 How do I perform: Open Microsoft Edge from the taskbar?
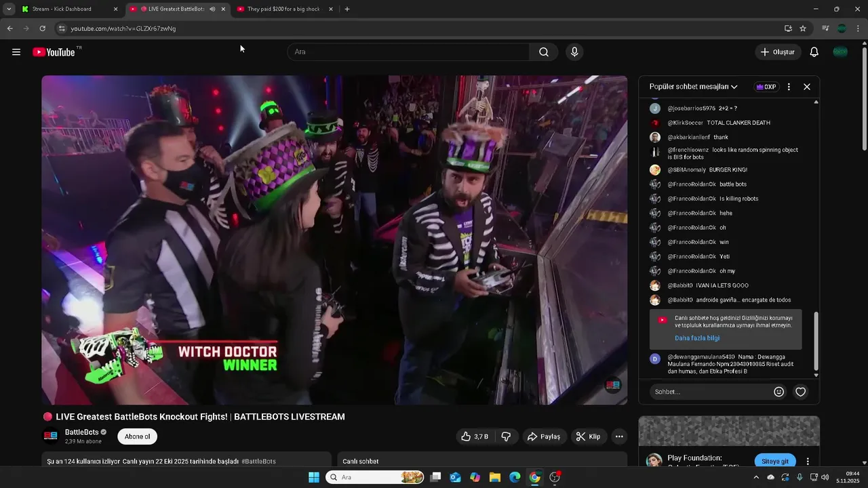[x=515, y=477]
